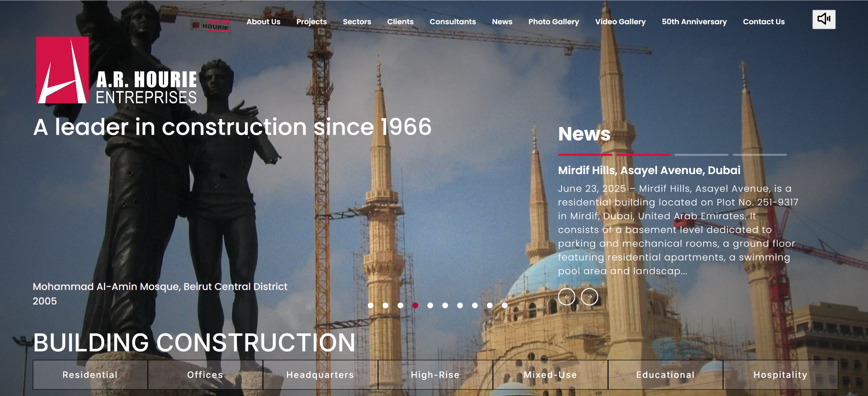868x396 pixels.
Task: Go to the Photo Gallery page
Action: [554, 22]
